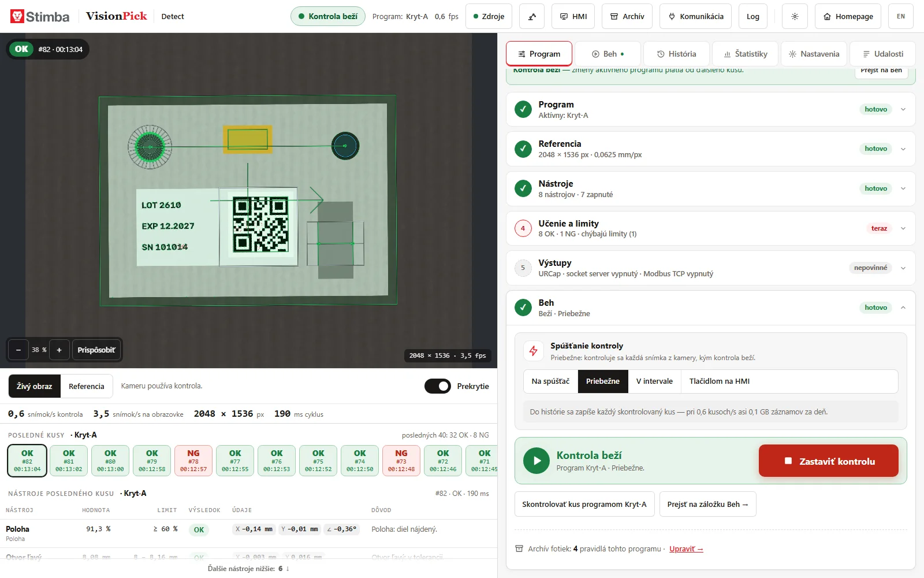Select the Na spúšťač trigger mode

[x=550, y=381]
